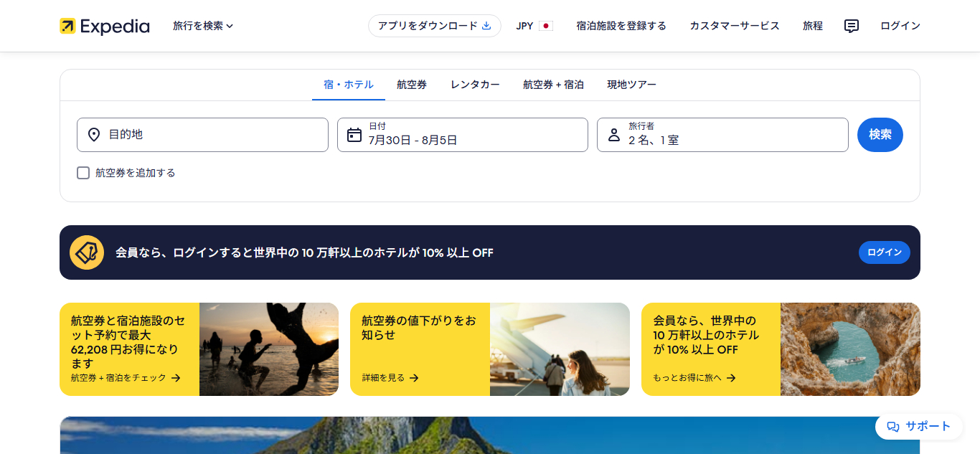Click the サポート chat bubble icon
Image resolution: width=980 pixels, height=454 pixels.
click(893, 426)
